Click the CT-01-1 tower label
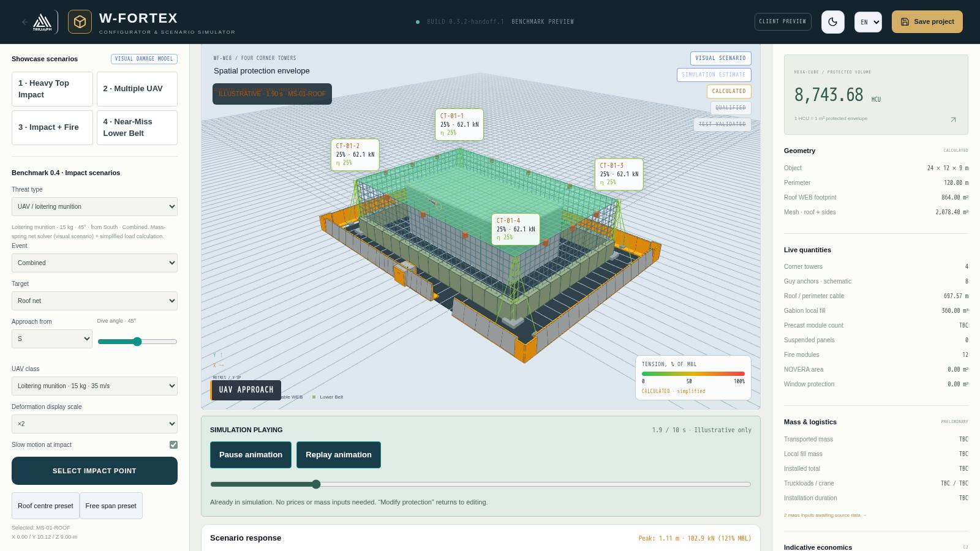 (459, 124)
